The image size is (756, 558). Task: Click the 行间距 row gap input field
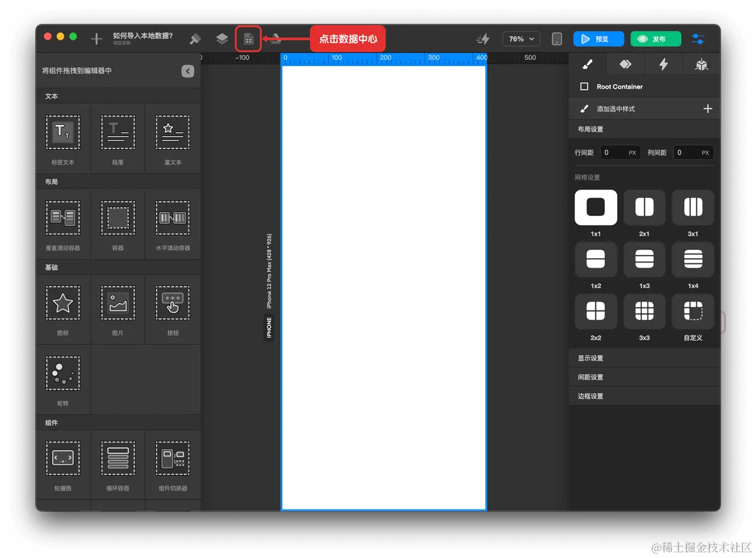point(620,152)
